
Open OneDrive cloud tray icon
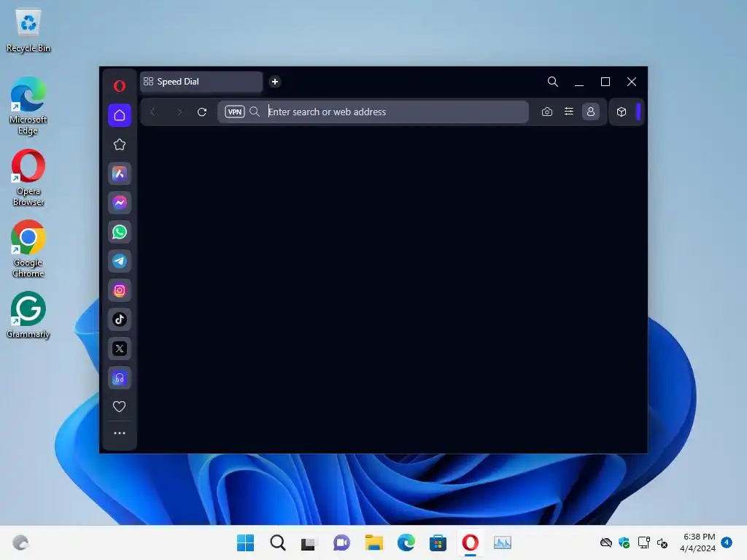[x=606, y=542]
